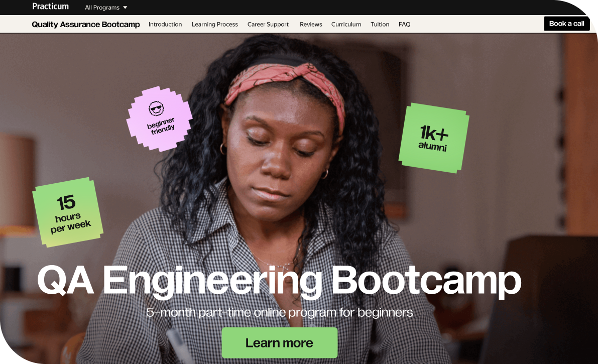This screenshot has width=598, height=364.
Task: Click the QA Engineering Bootcamp heading
Action: coord(279,280)
